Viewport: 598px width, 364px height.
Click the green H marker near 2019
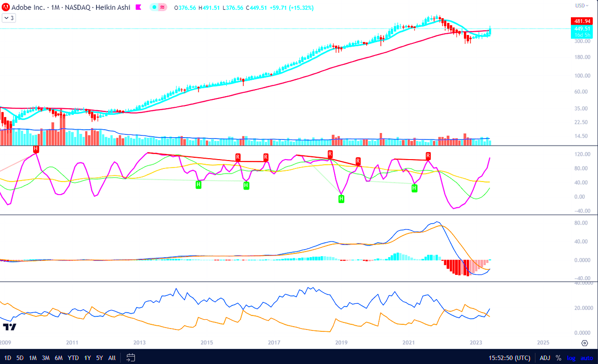click(x=341, y=199)
